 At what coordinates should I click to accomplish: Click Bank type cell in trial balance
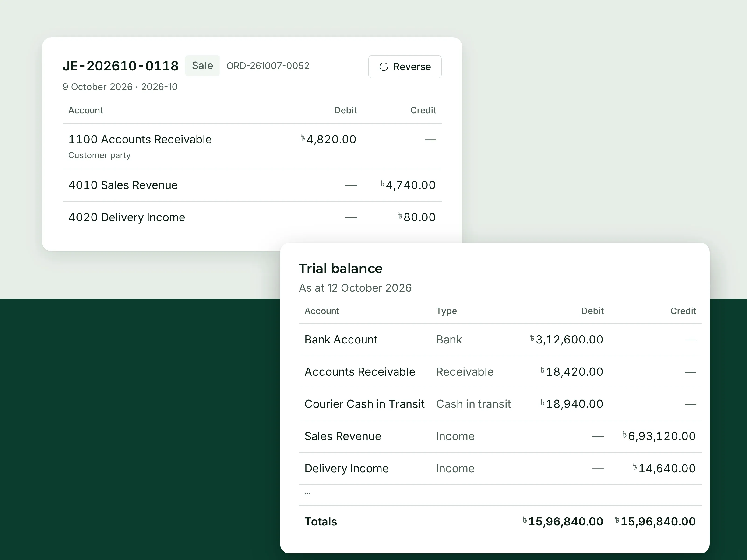449,339
